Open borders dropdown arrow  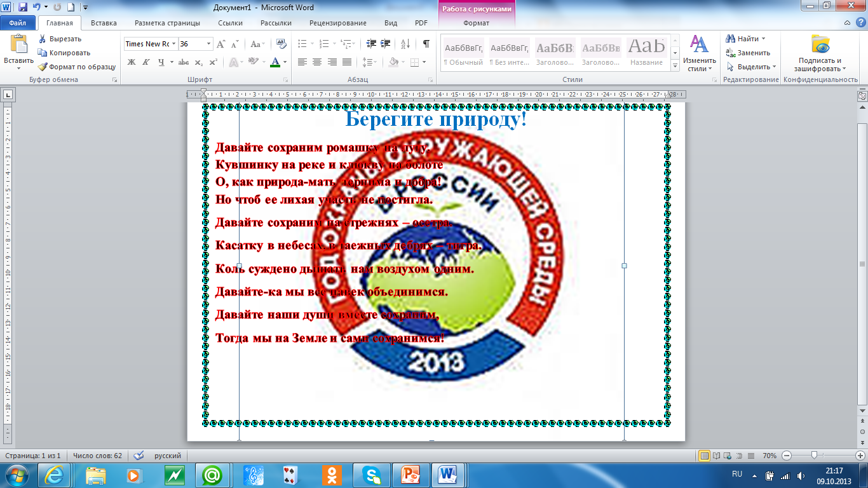[425, 62]
